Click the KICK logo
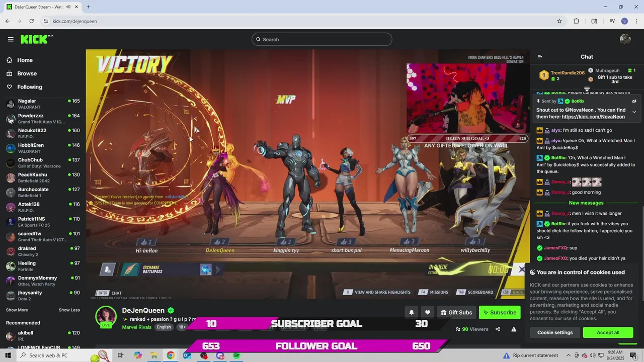644x362 pixels. [36, 39]
